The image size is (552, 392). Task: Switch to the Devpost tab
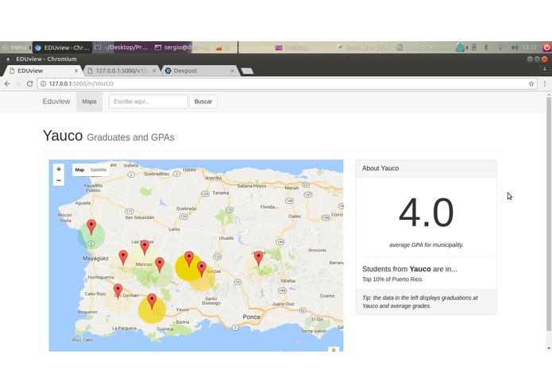point(199,71)
